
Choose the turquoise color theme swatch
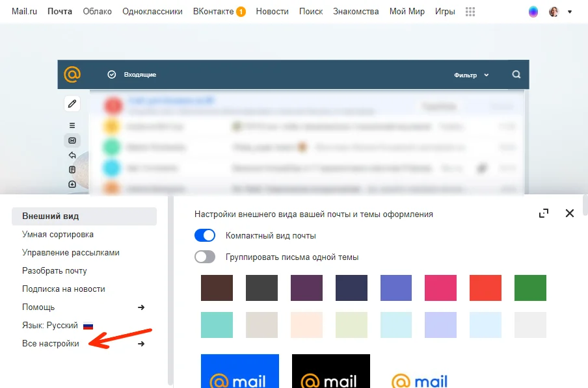217,325
